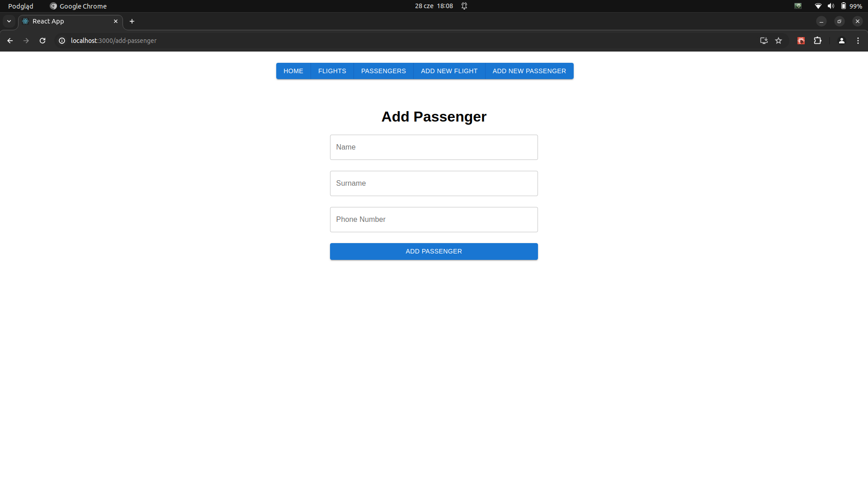Open the Chrome extensions puzzle icon
The height and width of the screenshot is (488, 868).
[x=817, y=41]
